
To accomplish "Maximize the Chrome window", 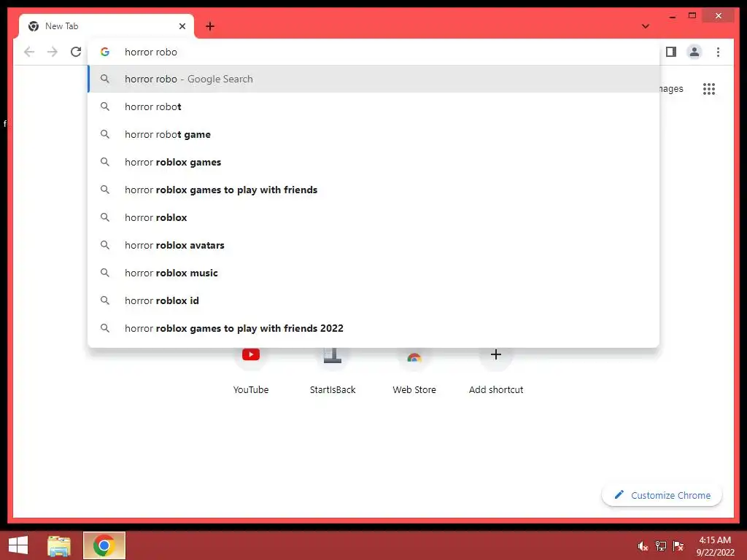I will tap(692, 16).
